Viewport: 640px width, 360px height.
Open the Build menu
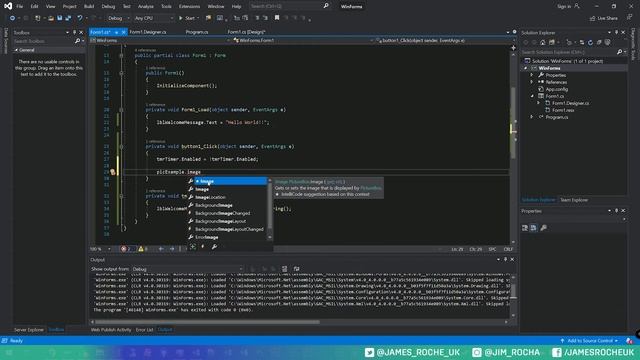pyautogui.click(x=89, y=7)
